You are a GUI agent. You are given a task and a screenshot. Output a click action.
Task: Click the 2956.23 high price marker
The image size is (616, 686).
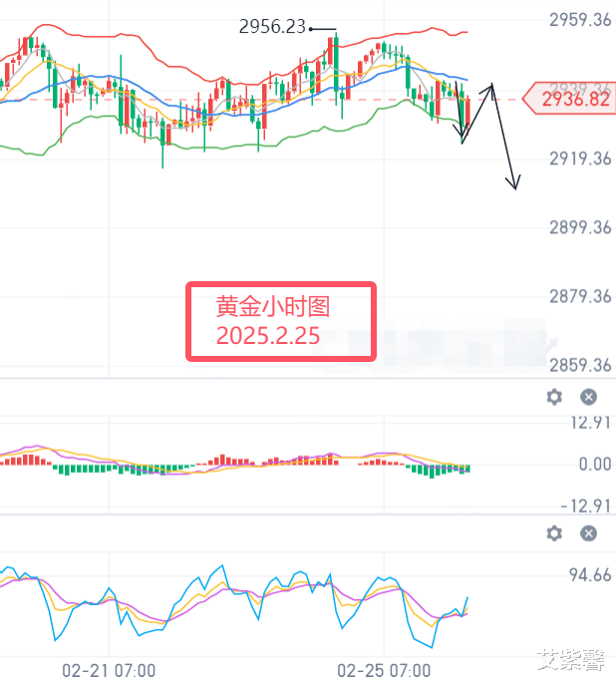(x=272, y=28)
